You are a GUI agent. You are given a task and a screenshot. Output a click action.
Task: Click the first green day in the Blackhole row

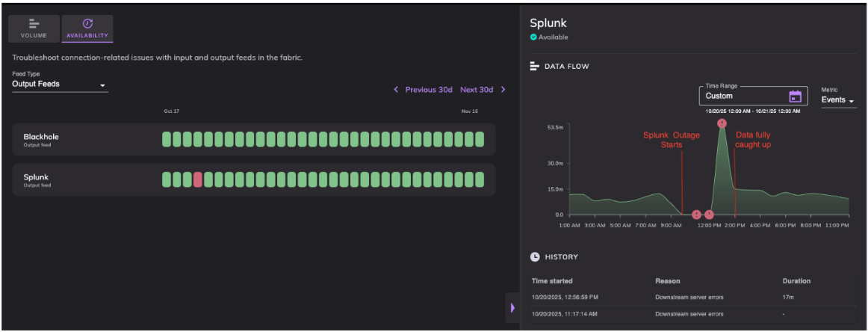click(167, 139)
